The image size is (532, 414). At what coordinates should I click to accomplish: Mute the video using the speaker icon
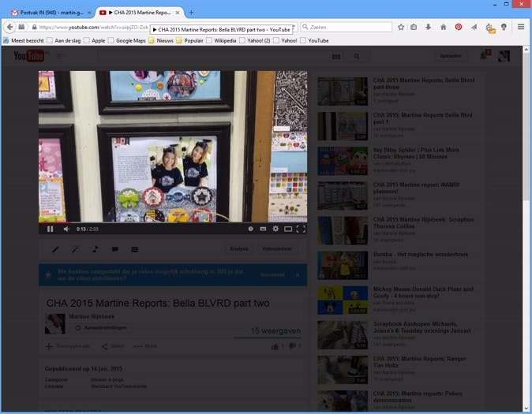(x=66, y=229)
